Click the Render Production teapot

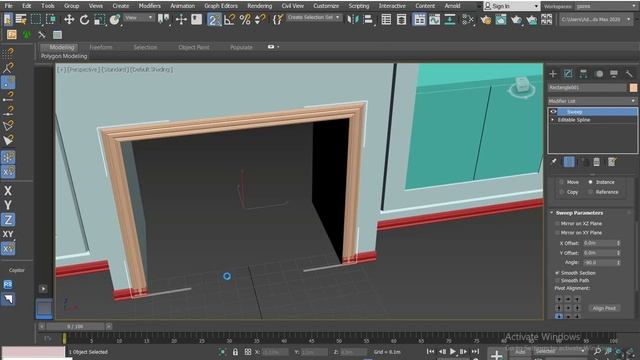coord(516,19)
